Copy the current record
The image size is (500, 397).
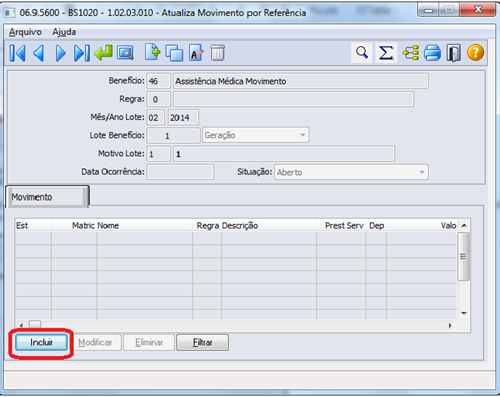(x=174, y=53)
